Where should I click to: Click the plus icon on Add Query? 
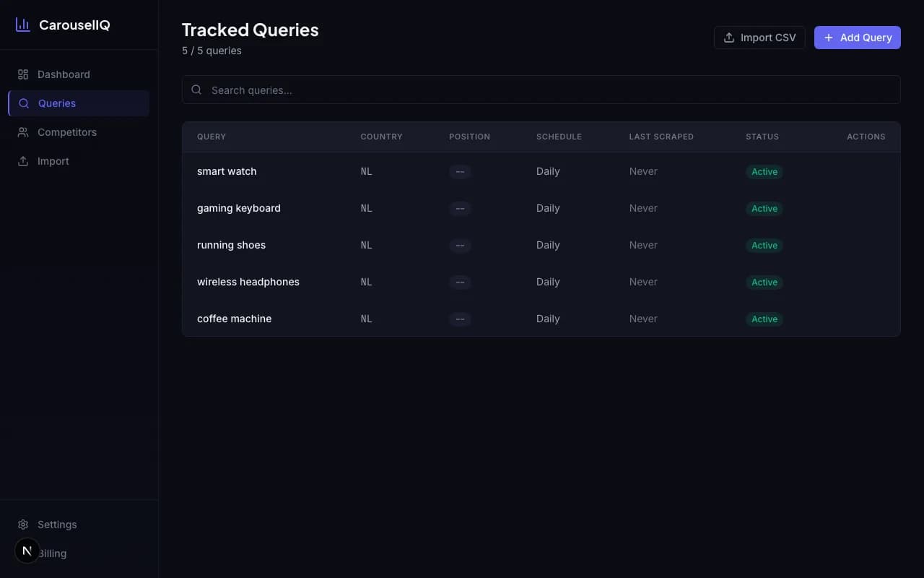tap(828, 38)
